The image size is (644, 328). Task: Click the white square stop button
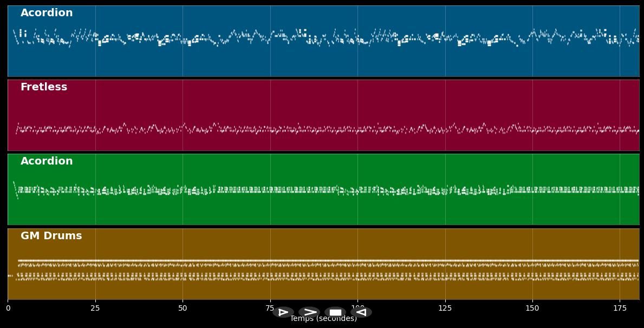(x=335, y=312)
